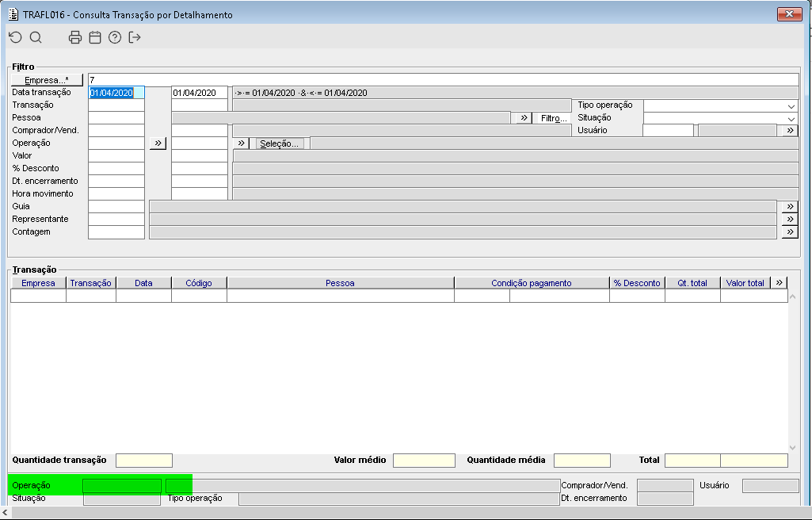Click the undo/refresh arrow toolbar icon
The height and width of the screenshot is (520, 812).
(16, 37)
